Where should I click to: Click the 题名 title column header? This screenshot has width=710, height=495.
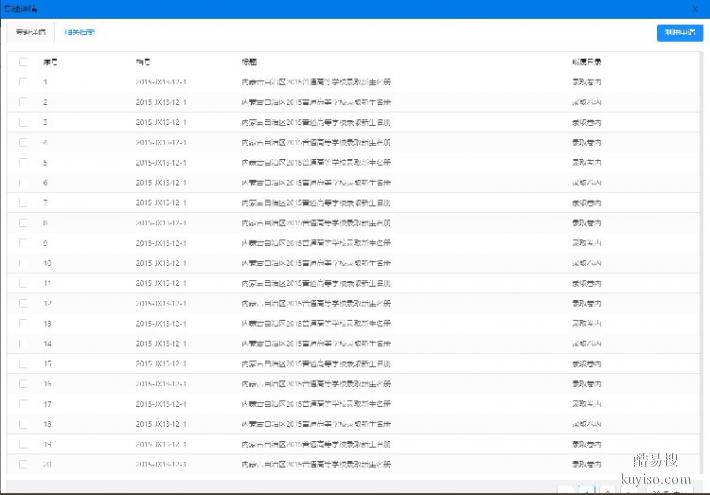(x=249, y=62)
